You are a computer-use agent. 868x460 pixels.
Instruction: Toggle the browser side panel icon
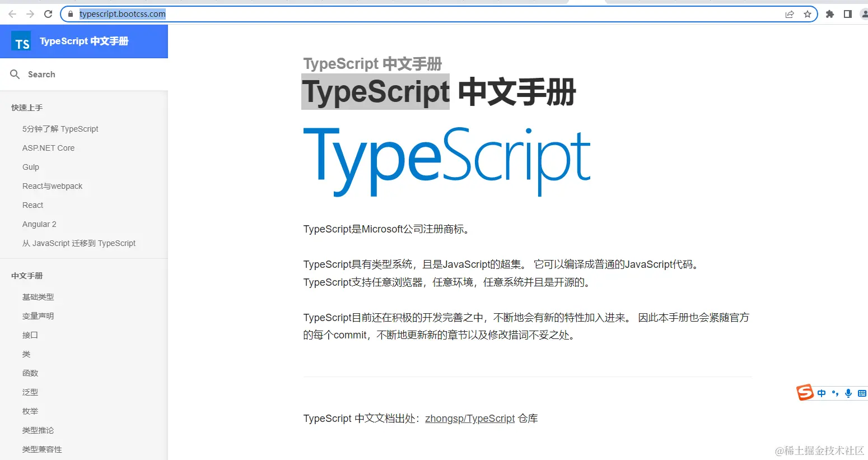848,14
